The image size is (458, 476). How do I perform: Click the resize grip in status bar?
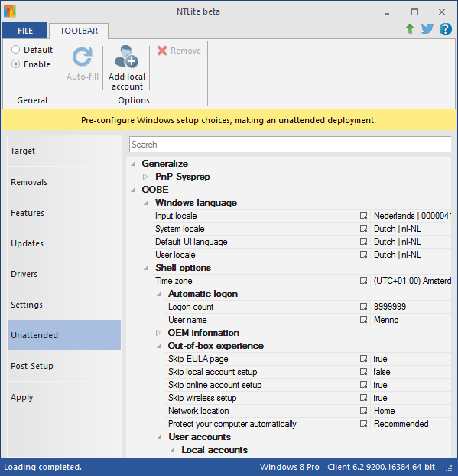(449, 468)
